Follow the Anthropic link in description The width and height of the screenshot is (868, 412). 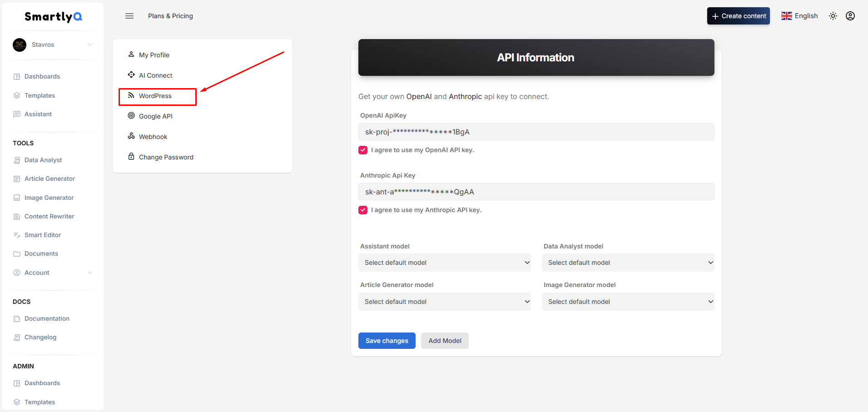click(x=465, y=96)
